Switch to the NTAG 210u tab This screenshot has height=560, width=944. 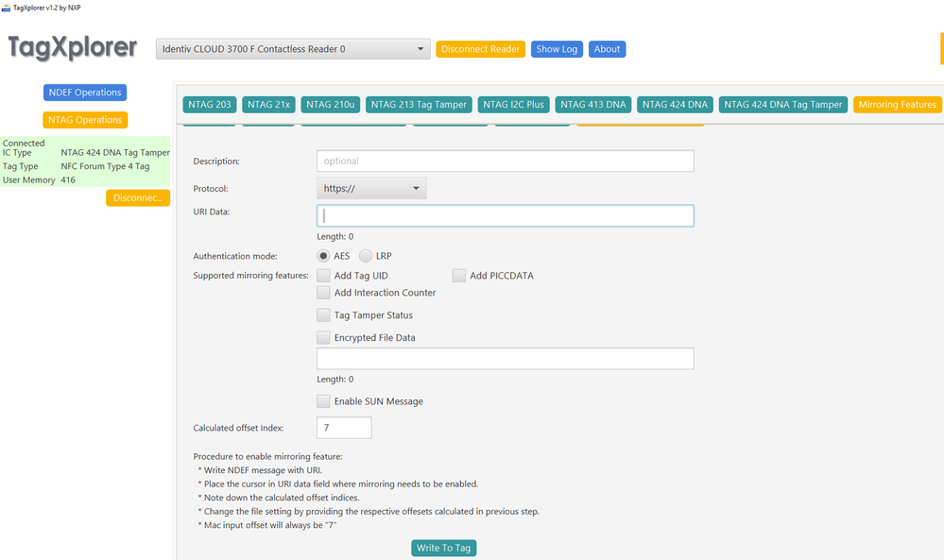[x=331, y=105]
